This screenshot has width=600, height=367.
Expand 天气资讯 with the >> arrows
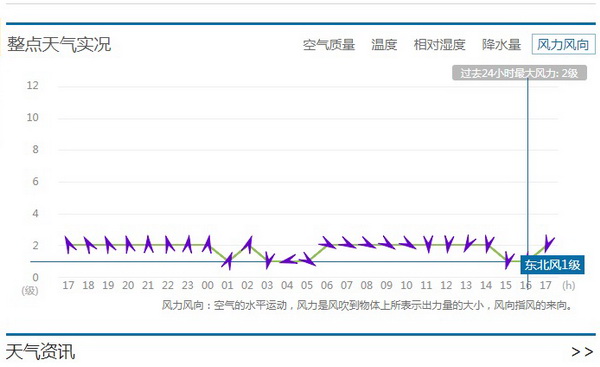(x=582, y=351)
